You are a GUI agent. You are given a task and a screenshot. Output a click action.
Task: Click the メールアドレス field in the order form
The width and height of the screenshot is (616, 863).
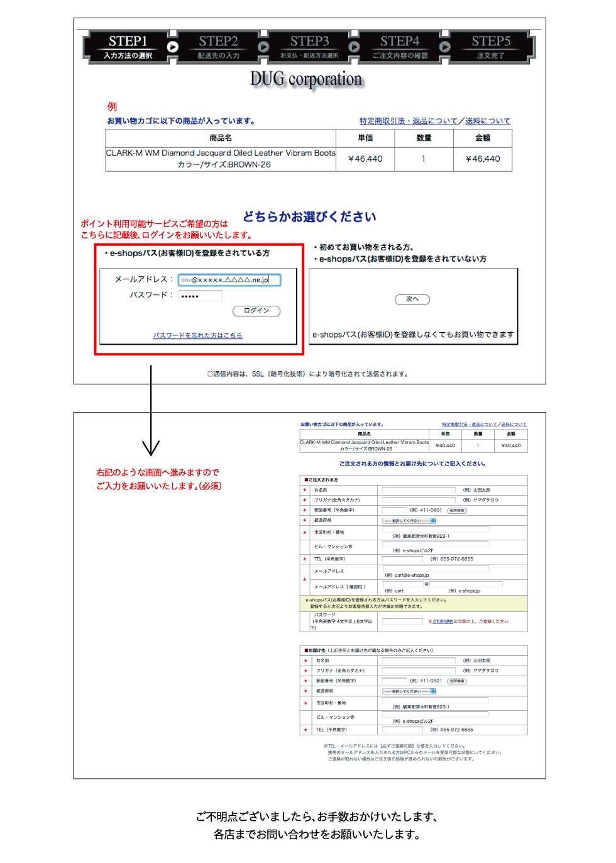(435, 569)
